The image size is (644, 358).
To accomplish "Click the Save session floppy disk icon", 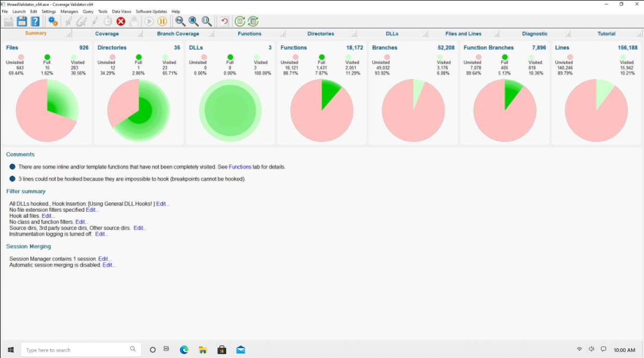I will (x=21, y=21).
